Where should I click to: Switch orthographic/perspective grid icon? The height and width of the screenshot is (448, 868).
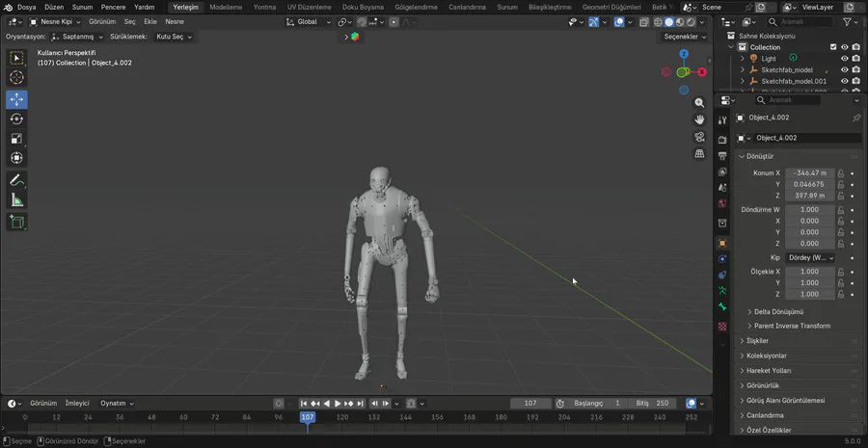pyautogui.click(x=700, y=154)
